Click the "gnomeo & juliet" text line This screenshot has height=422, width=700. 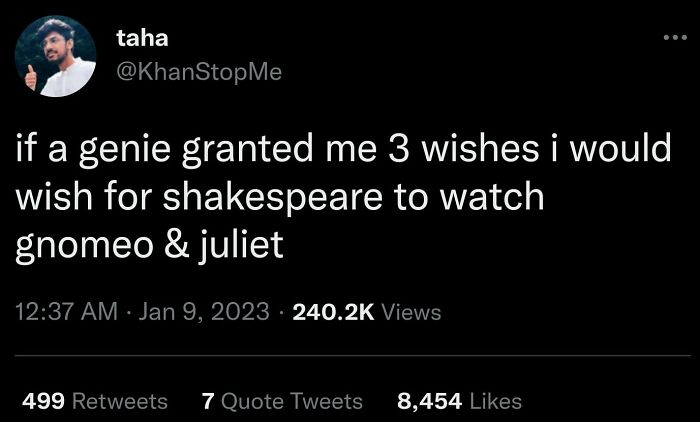[149, 246]
